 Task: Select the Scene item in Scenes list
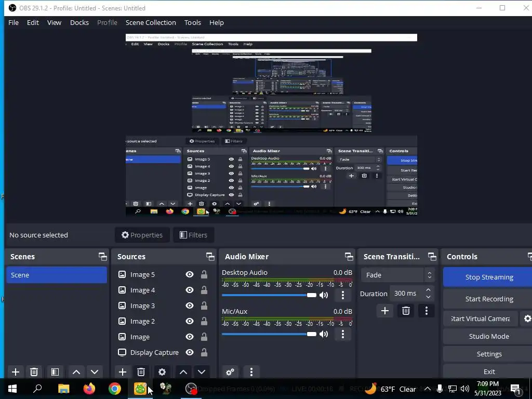[57, 275]
